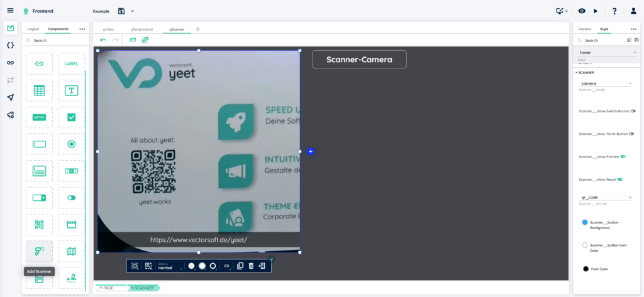
Task: Click the eye preview icon
Action: pos(582,11)
